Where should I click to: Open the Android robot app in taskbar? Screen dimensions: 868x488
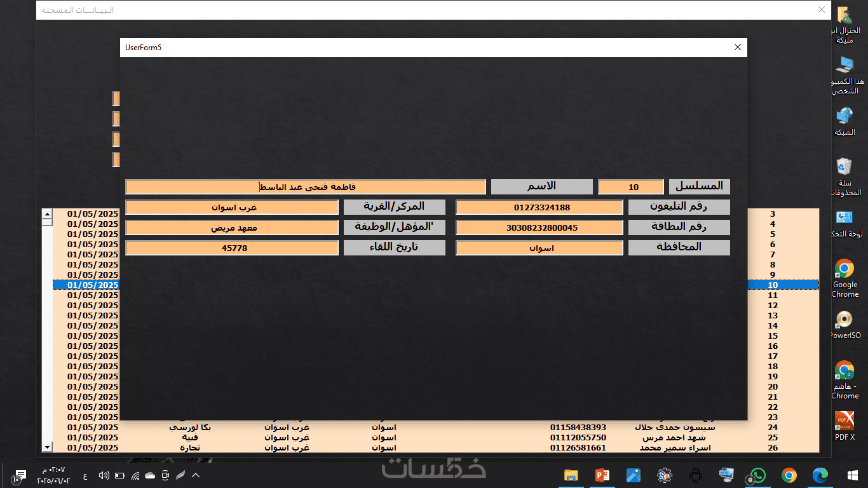click(x=696, y=475)
